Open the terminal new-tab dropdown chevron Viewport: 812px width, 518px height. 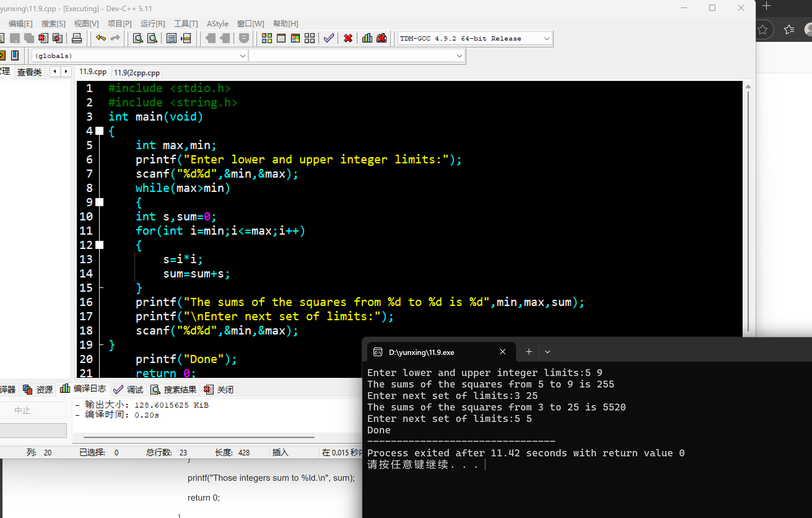point(547,352)
